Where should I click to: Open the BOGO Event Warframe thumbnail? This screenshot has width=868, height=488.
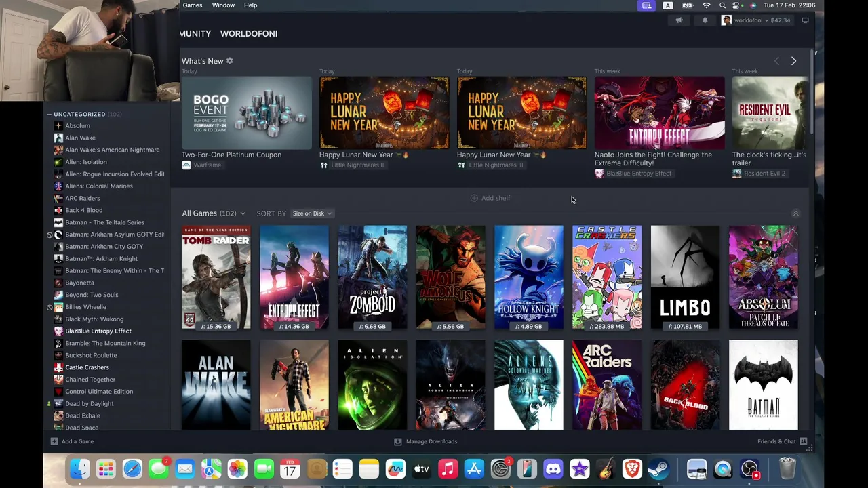247,113
